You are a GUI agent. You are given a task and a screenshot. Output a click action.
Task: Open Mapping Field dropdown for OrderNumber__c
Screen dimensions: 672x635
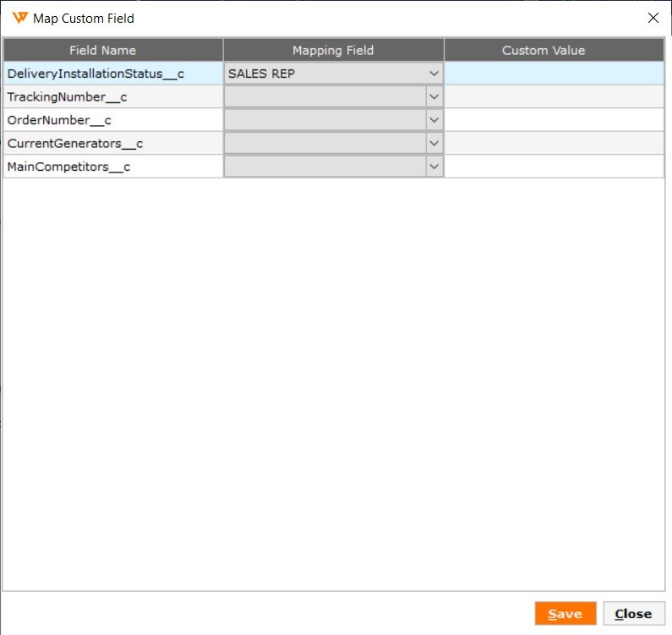coord(434,119)
